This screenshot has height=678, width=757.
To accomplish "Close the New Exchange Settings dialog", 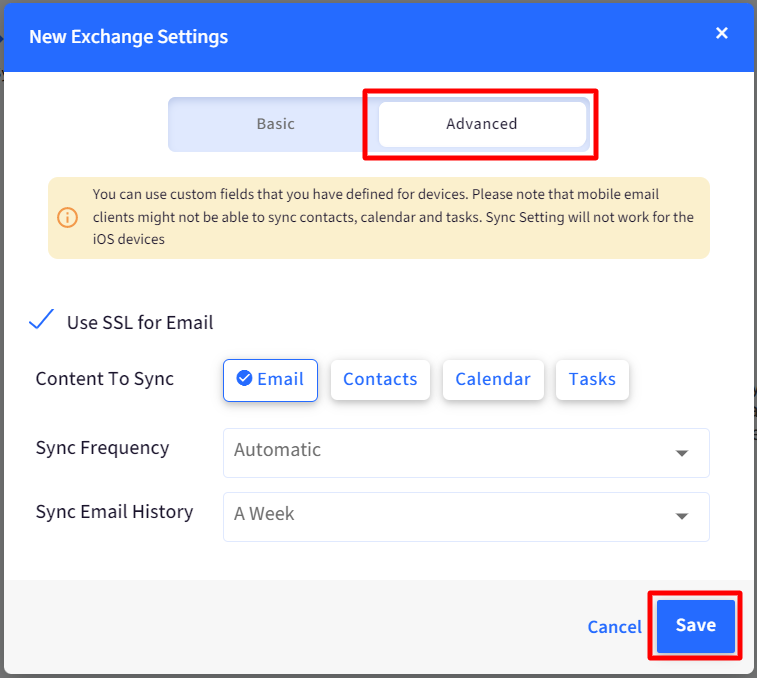I will pos(721,33).
